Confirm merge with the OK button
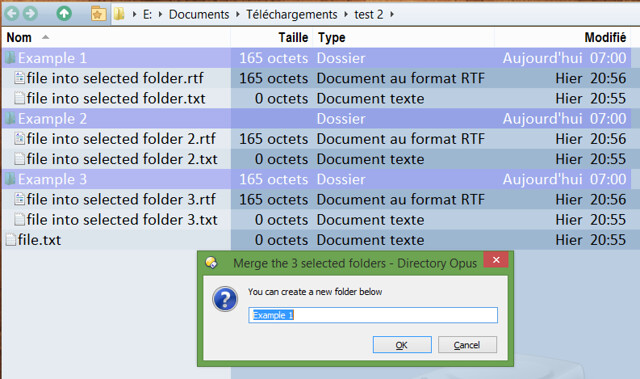Screen dimensions: 640x379 pos(402,345)
